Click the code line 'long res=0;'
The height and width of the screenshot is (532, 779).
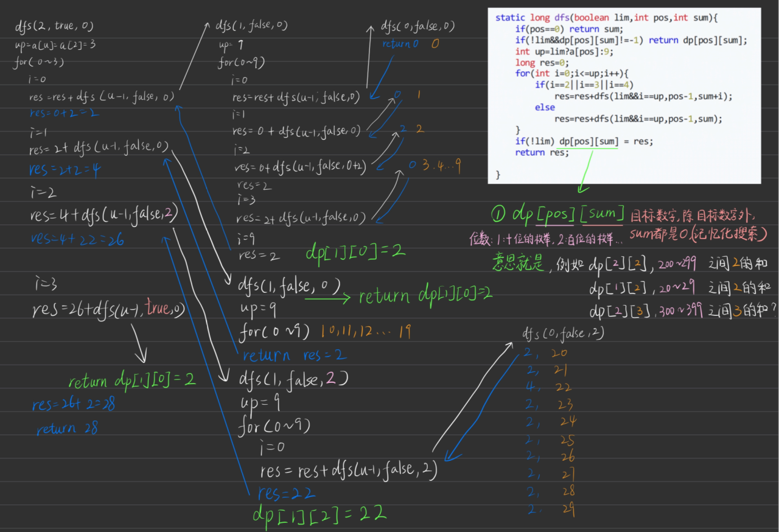tap(542, 63)
